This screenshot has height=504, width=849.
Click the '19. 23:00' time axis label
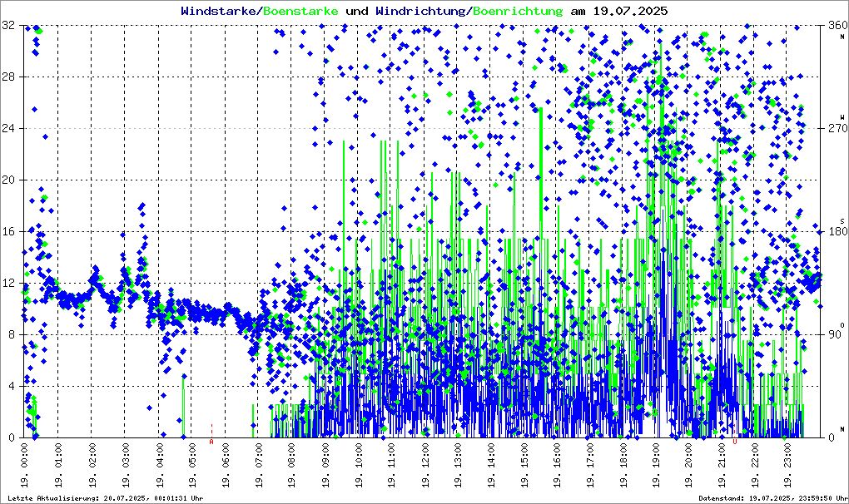787,465
